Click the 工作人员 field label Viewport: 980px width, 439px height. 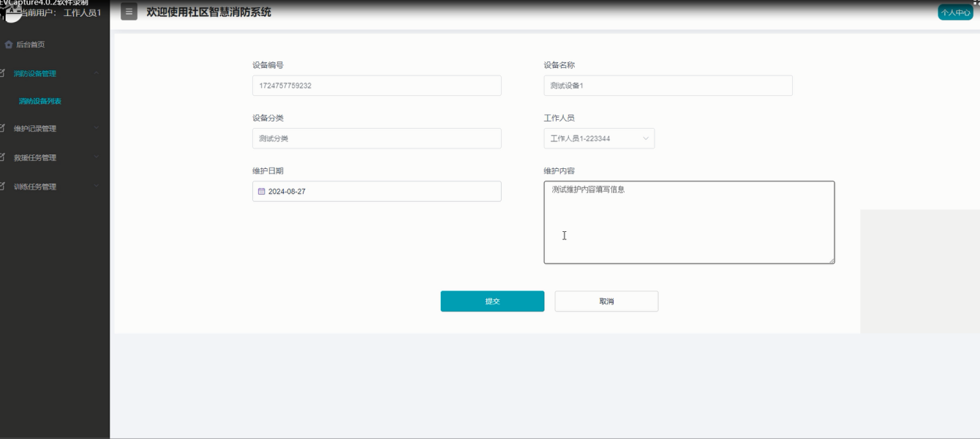(x=559, y=119)
